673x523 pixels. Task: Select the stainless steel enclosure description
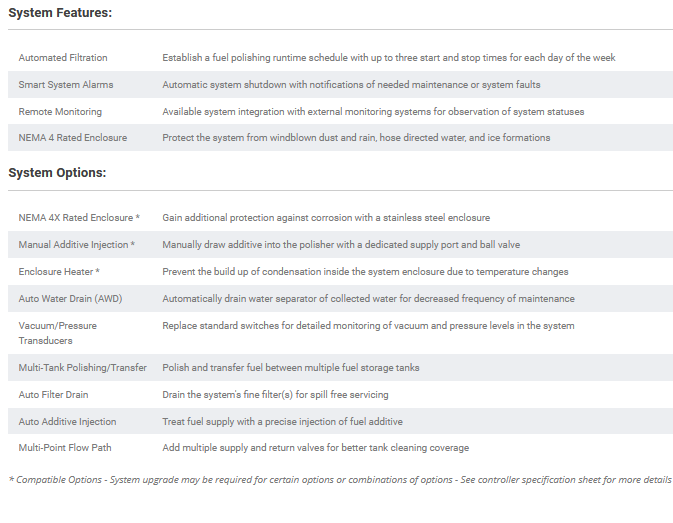click(x=326, y=218)
